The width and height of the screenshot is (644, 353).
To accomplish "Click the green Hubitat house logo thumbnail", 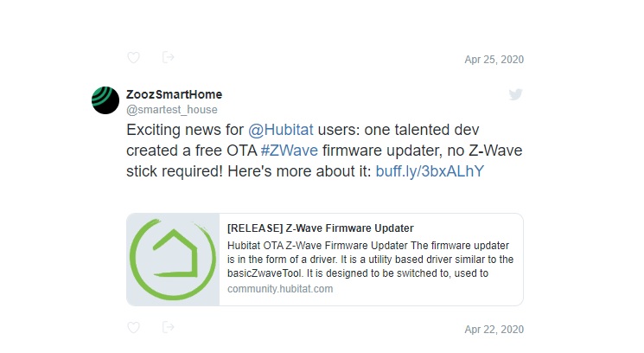I will point(173,260).
